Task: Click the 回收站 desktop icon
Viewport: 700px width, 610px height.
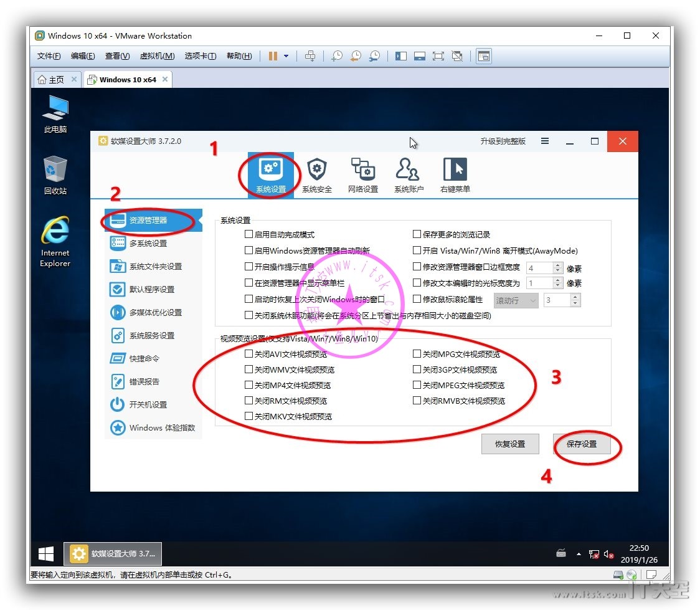Action: tap(55, 175)
